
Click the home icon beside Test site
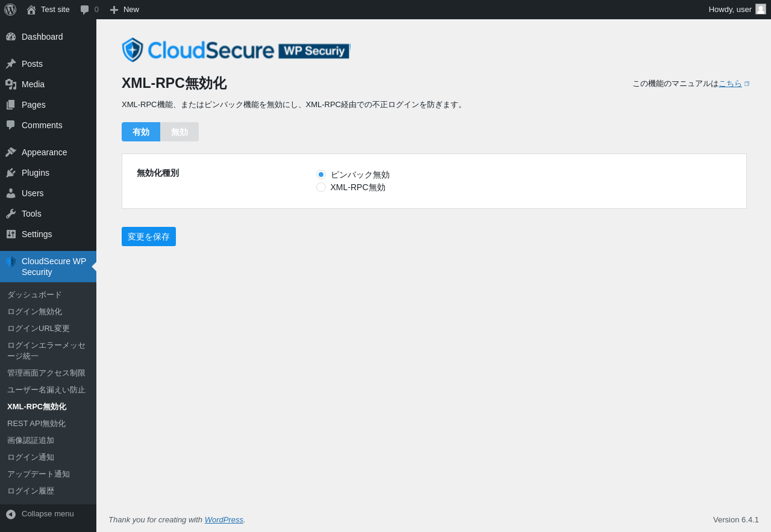coord(31,10)
